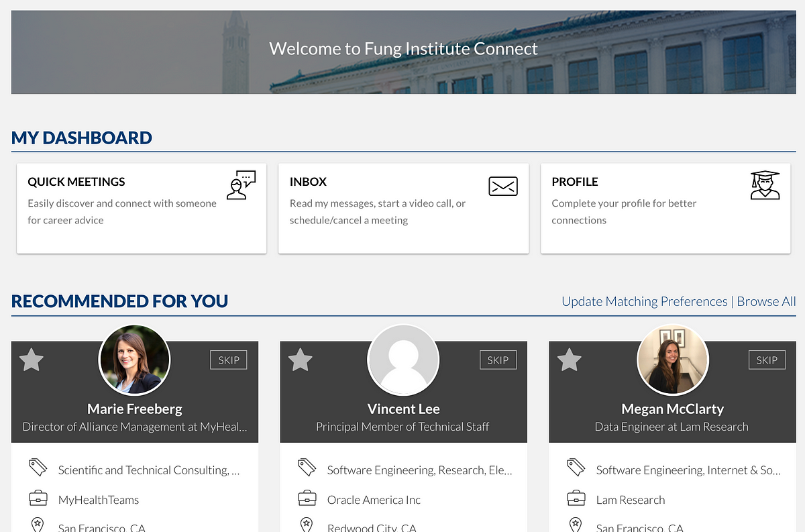805x532 pixels.
Task: Click tag icon on Vincent Lee's card
Action: pos(307,468)
